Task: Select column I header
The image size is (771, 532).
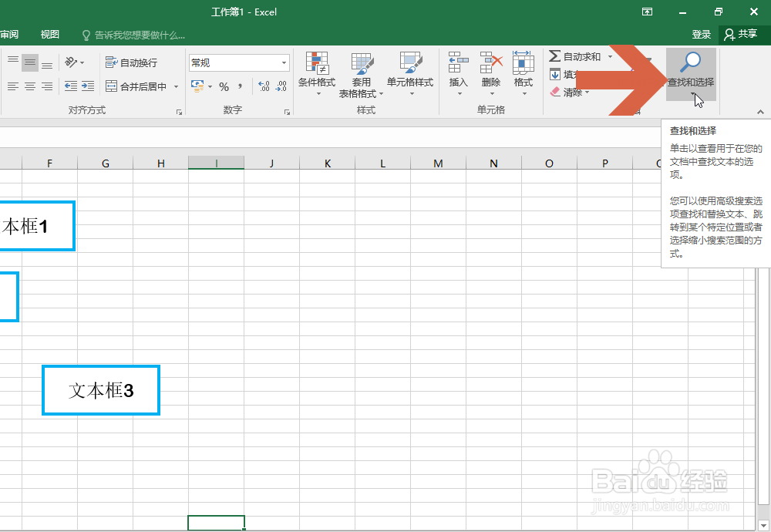Action: [x=217, y=163]
